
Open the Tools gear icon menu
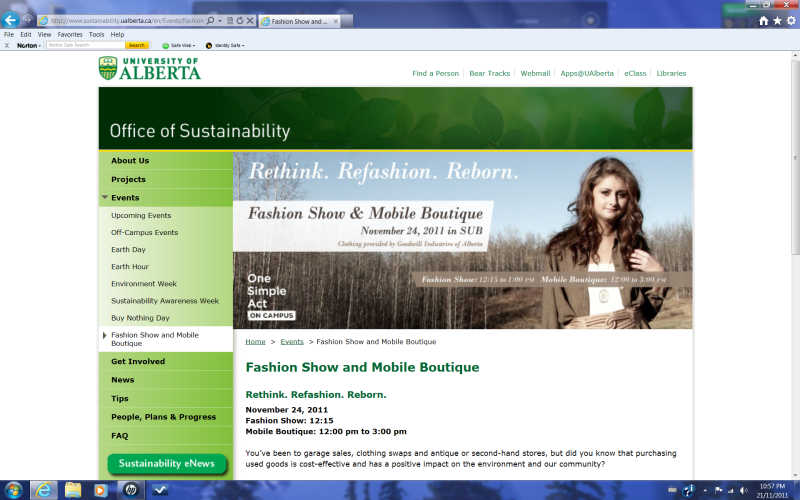[791, 21]
